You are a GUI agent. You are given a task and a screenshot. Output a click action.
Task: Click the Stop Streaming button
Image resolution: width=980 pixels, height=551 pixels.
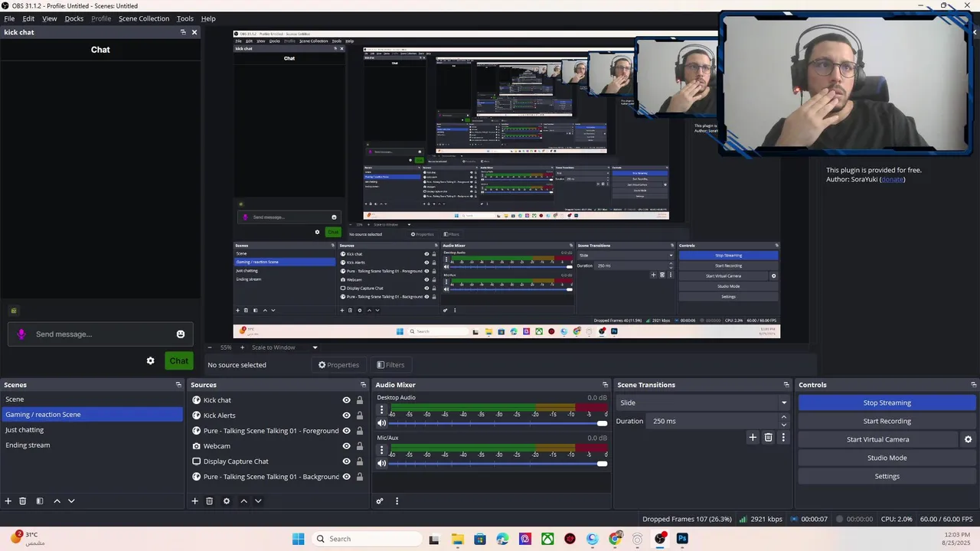[887, 403]
